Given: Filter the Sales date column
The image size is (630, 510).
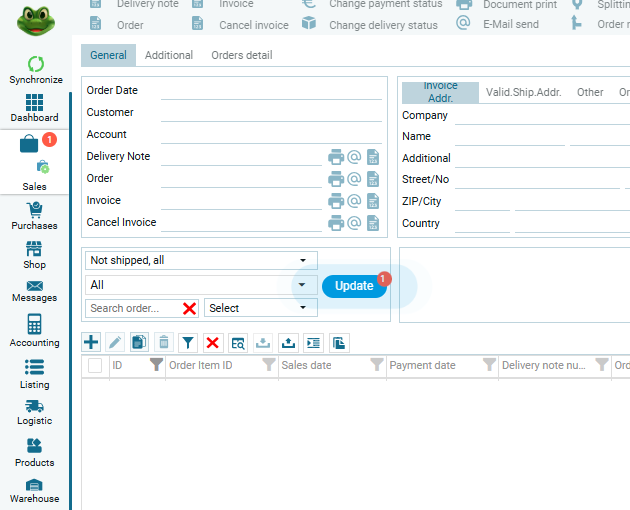Looking at the screenshot, I should click(377, 366).
